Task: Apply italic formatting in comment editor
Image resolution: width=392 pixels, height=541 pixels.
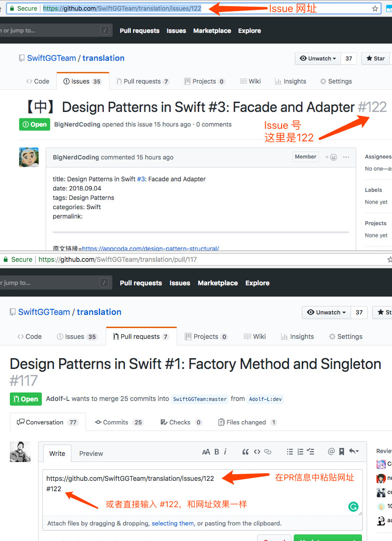Action: (x=225, y=452)
